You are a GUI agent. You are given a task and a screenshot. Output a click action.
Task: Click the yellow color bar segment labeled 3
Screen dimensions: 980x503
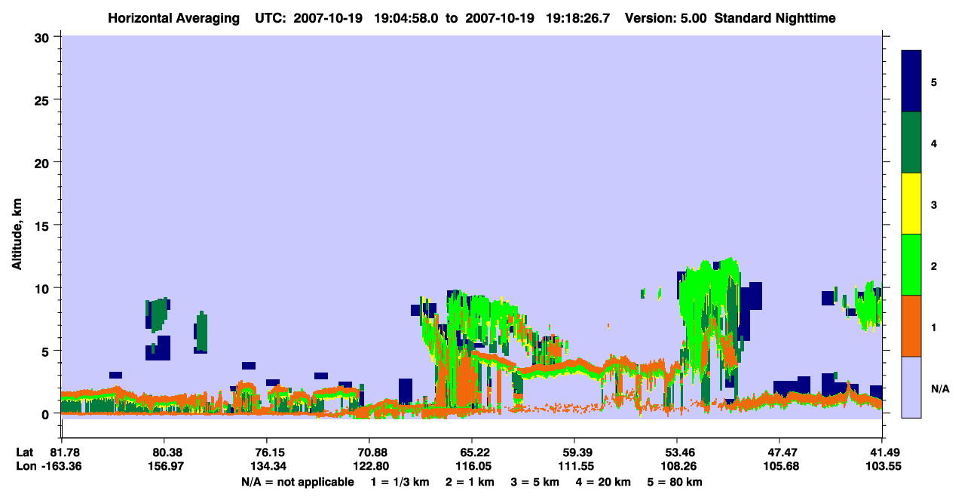tap(911, 204)
